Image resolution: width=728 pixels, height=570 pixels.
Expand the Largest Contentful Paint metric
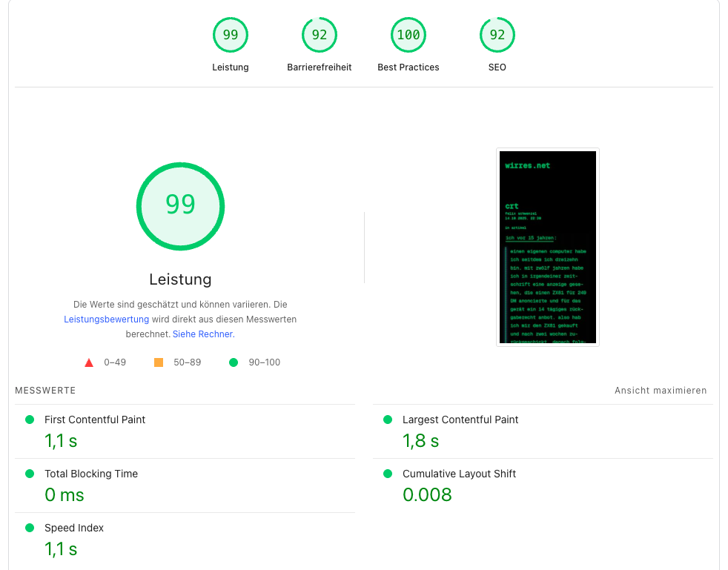click(460, 420)
